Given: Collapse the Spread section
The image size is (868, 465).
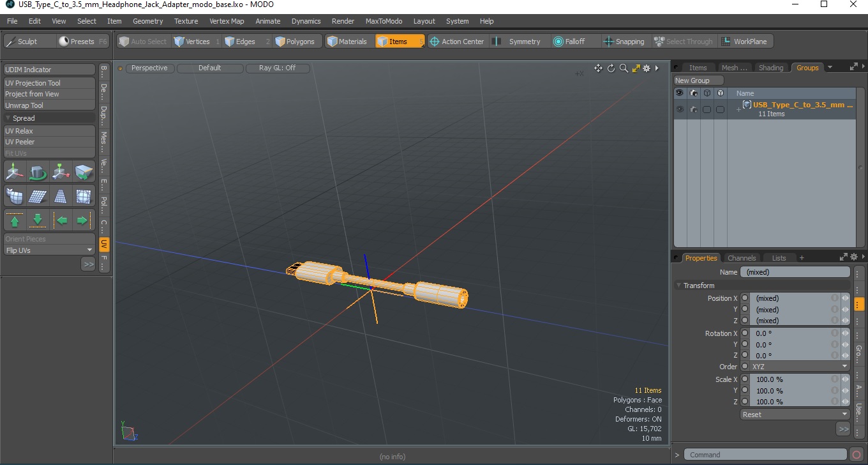Looking at the screenshot, I should [8, 118].
